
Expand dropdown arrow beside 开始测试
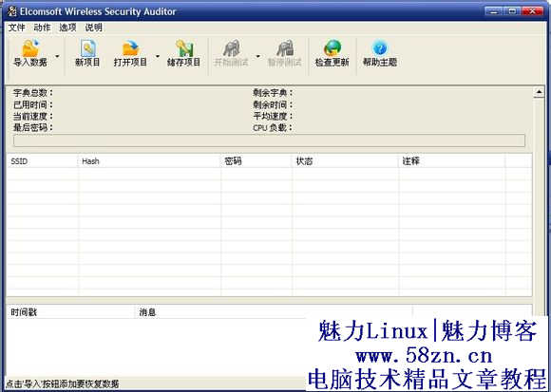[x=258, y=56]
